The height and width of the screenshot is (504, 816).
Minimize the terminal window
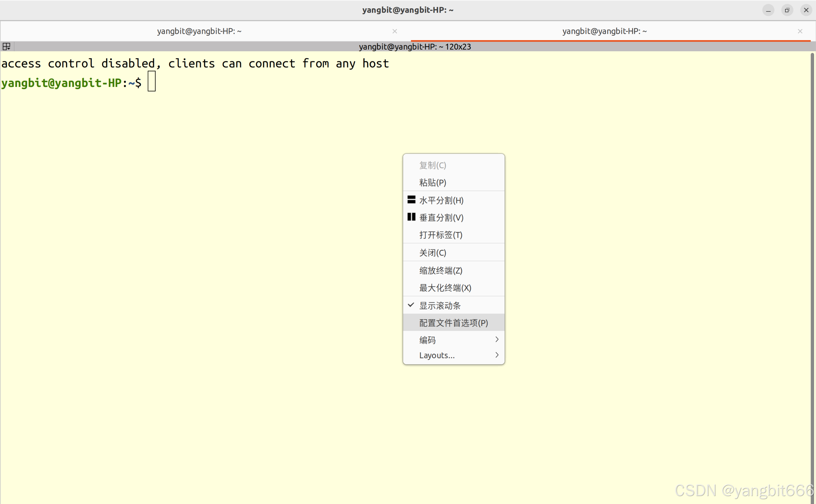click(768, 10)
